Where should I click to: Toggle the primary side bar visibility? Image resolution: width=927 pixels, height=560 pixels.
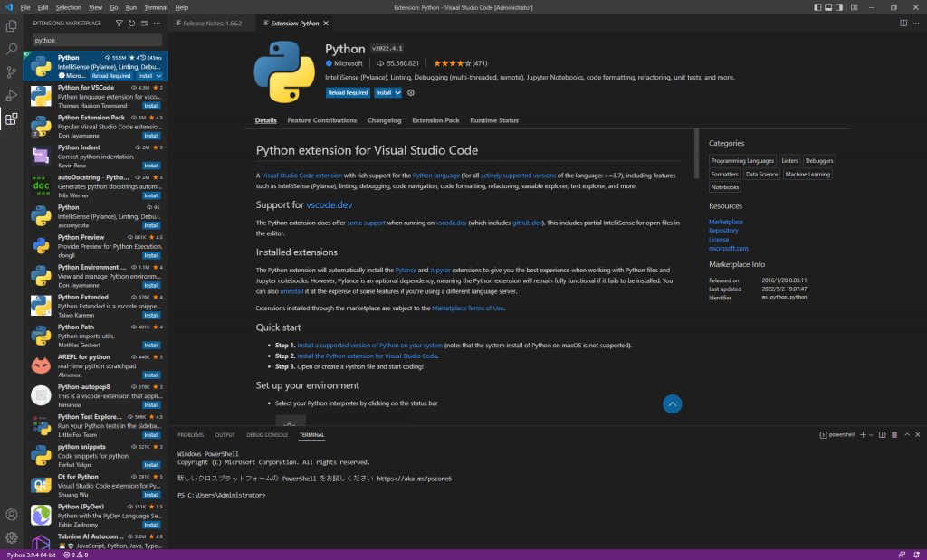[x=819, y=7]
